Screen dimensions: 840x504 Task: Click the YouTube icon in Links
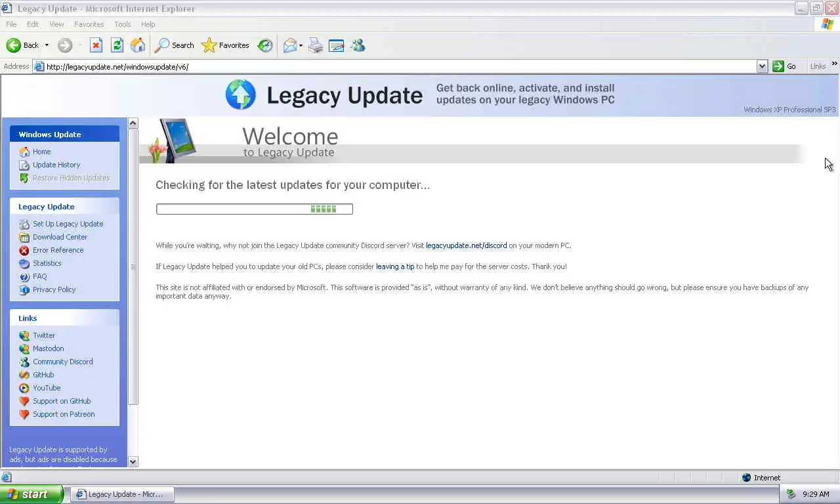[x=24, y=388]
